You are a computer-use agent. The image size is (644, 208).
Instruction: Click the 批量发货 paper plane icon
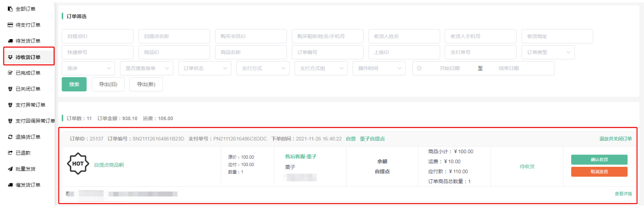click(x=11, y=169)
